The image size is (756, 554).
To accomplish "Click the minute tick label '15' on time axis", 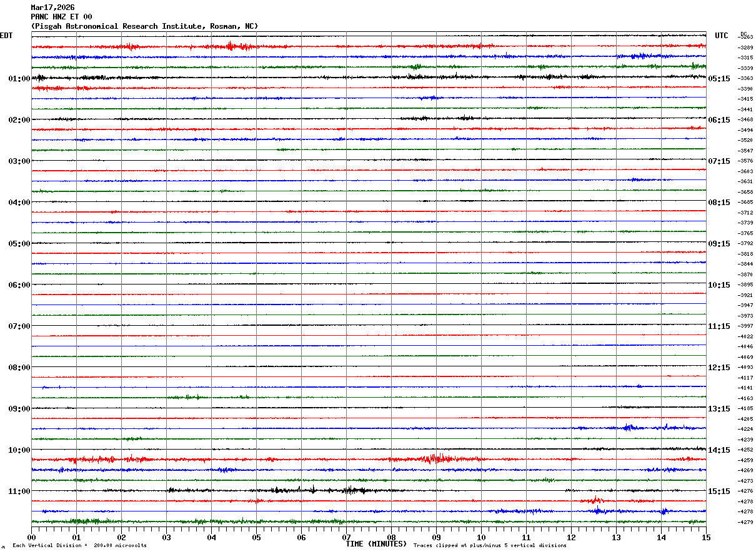I will (x=706, y=537).
